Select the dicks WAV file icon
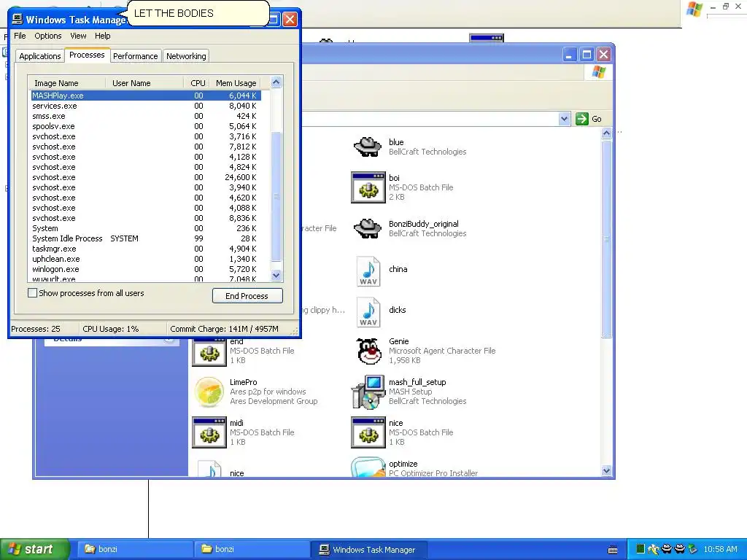Viewport: 747px width, 560px height. point(368,312)
